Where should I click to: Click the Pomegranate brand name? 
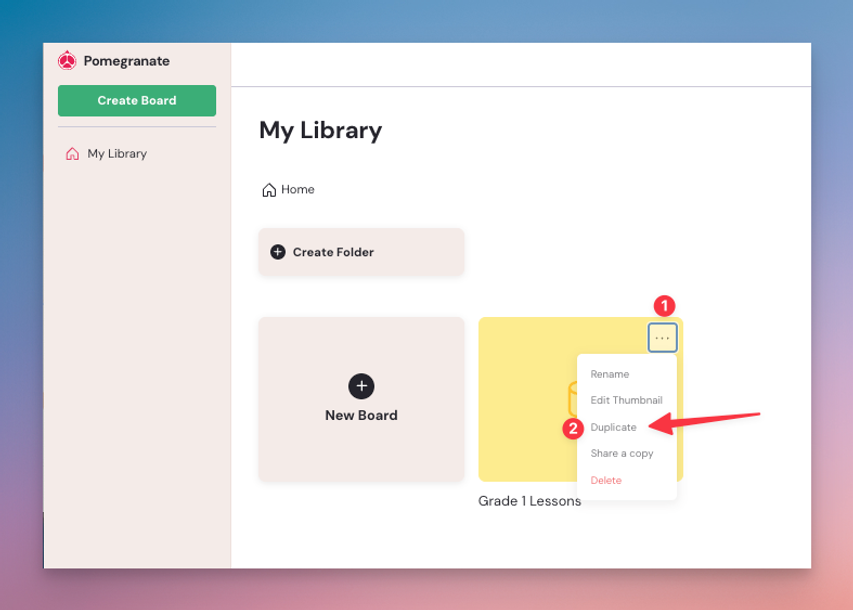(126, 61)
